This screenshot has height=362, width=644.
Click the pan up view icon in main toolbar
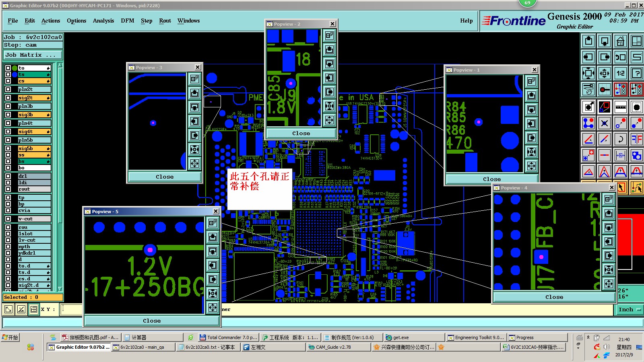[x=588, y=41]
